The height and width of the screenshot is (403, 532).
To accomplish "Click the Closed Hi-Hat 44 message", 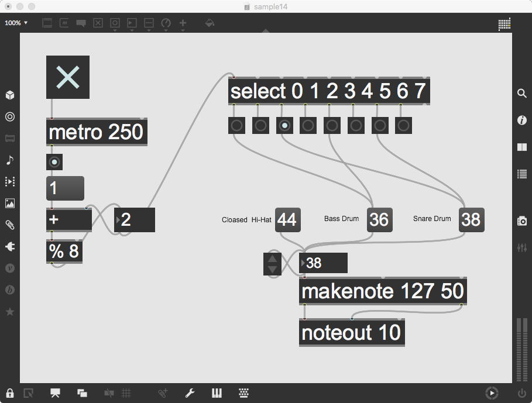I will [x=288, y=220].
